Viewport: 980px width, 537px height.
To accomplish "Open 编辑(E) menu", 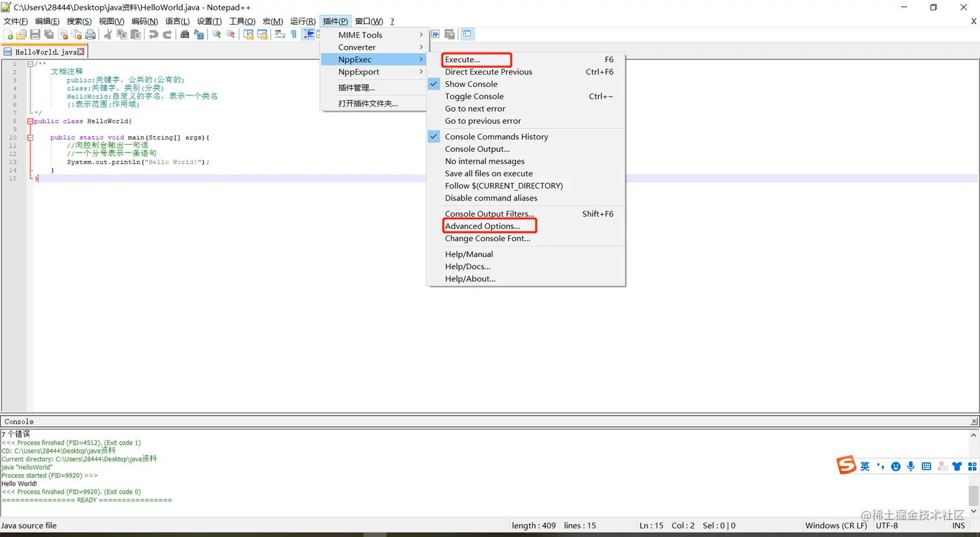I will [47, 21].
